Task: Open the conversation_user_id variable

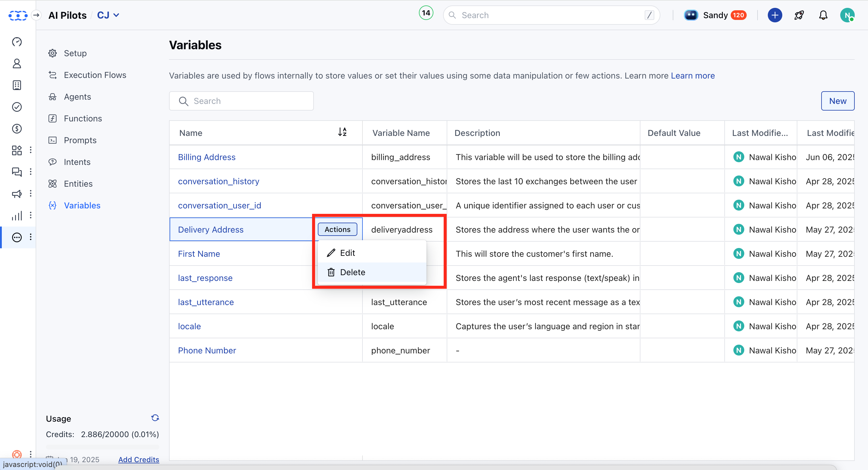Action: (x=219, y=205)
